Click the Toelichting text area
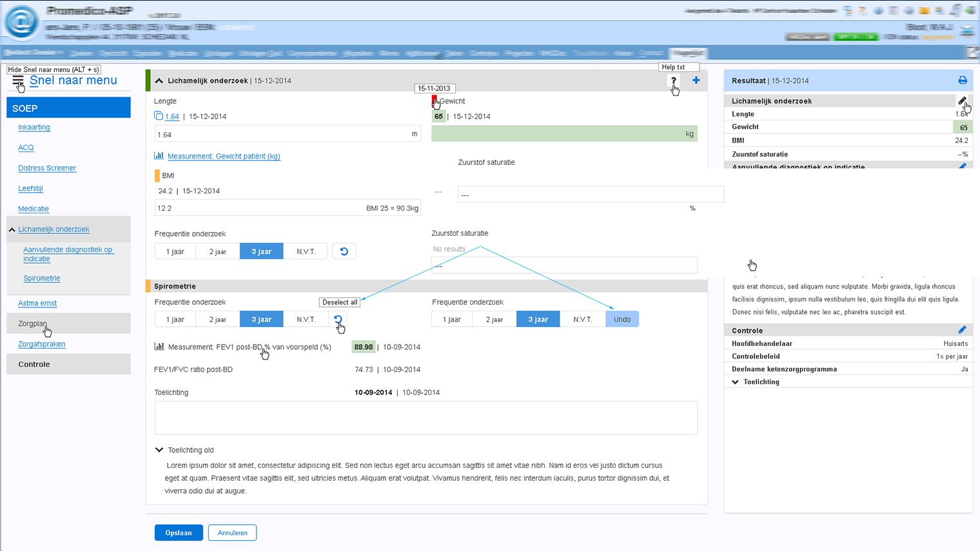 (x=426, y=418)
